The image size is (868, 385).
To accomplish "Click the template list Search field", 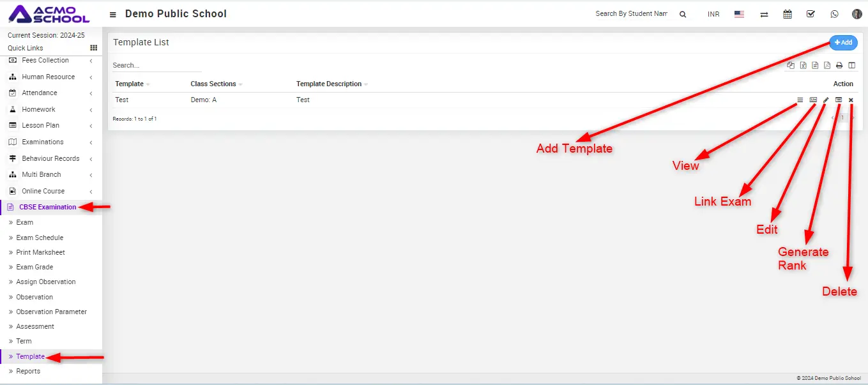I will [x=156, y=65].
